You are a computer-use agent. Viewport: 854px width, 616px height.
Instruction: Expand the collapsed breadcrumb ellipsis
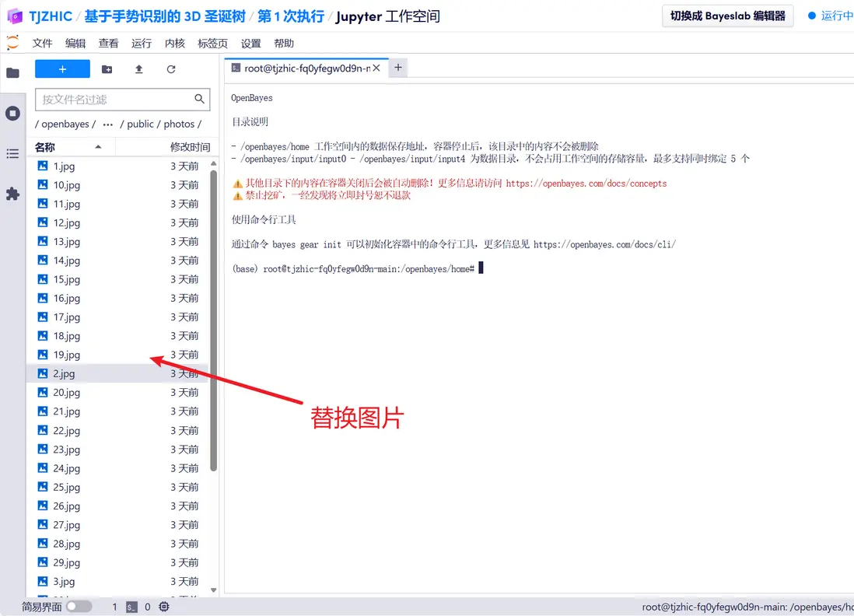pos(108,124)
